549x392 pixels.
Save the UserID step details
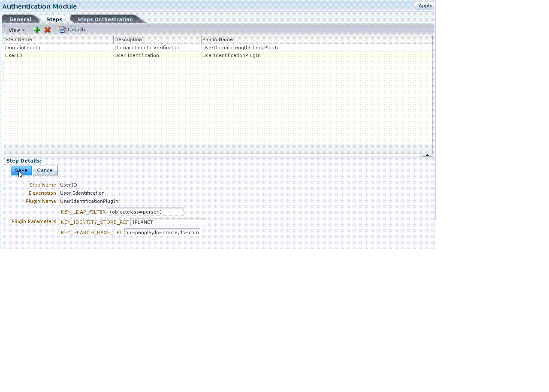tap(21, 170)
